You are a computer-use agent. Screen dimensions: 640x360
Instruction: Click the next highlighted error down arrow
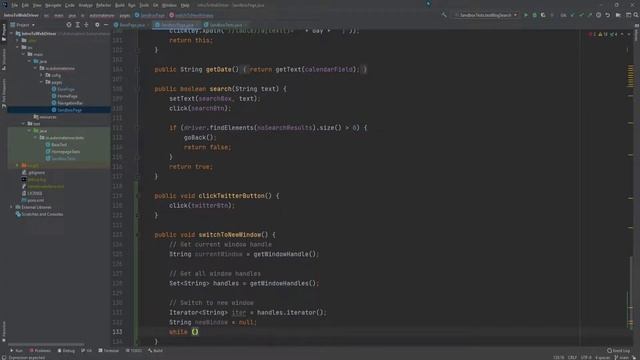tap(629, 34)
